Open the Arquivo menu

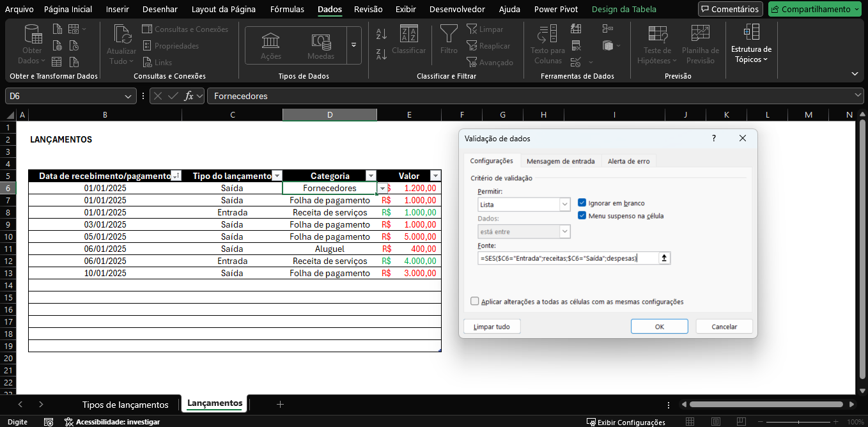[20, 9]
